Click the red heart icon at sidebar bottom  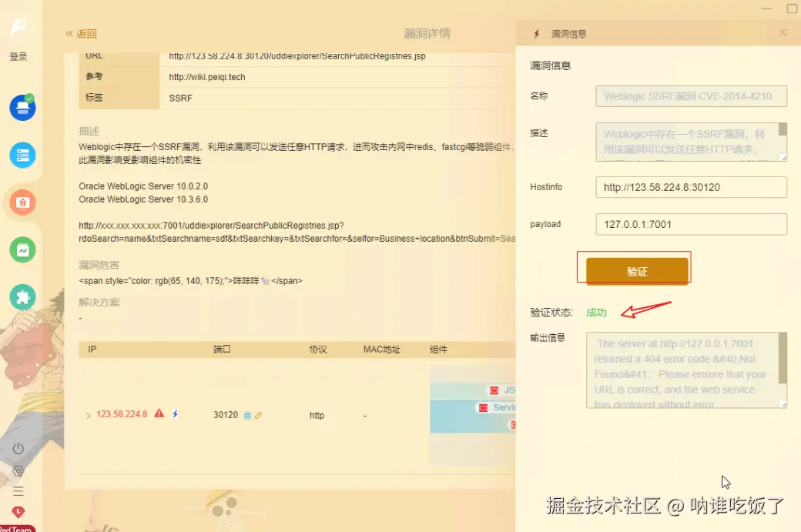[18, 511]
